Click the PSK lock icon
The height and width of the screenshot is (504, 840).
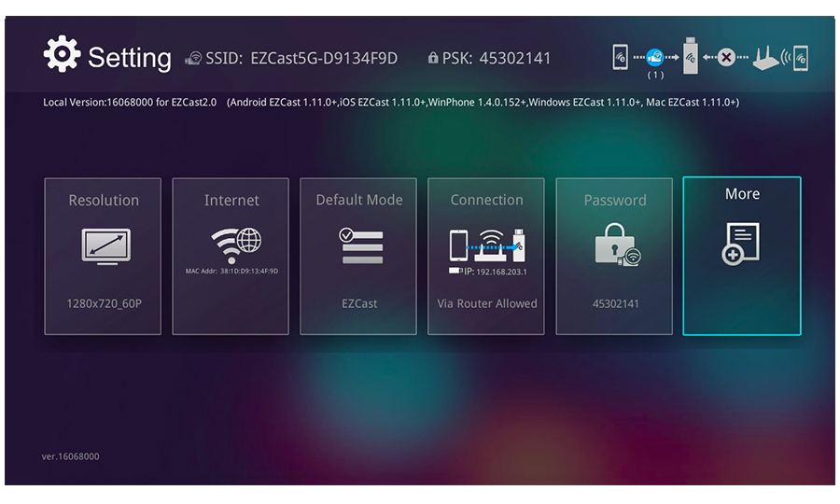(x=433, y=58)
